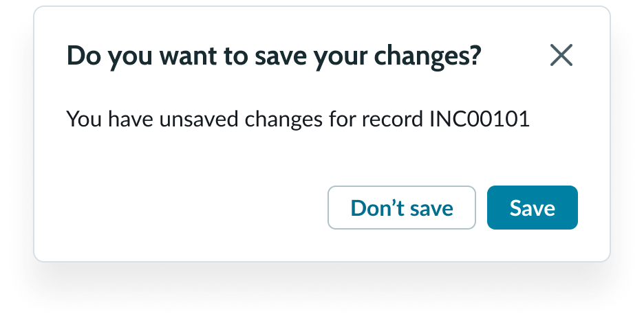Viewport: 644px width, 323px height.
Task: Click the unsaved changes message text
Action: [x=297, y=120]
